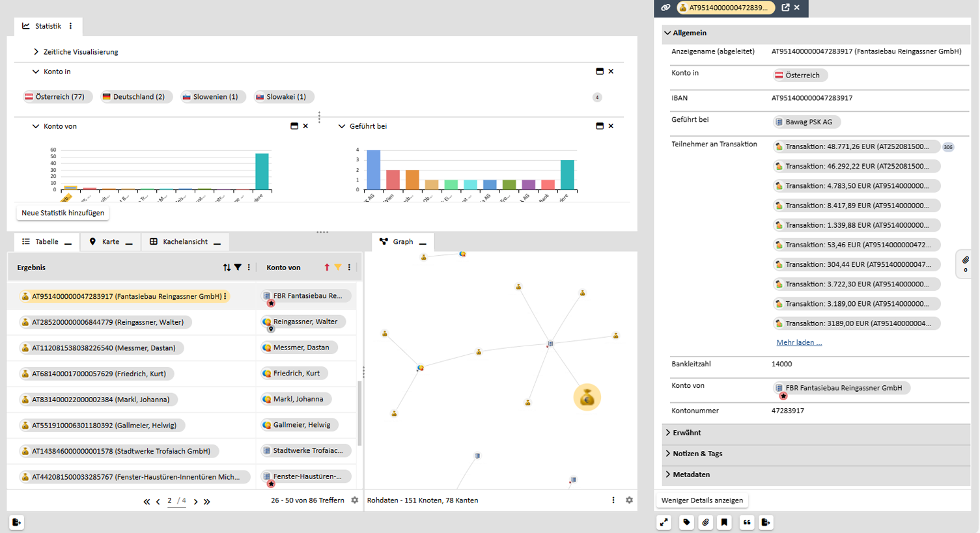Collapse the Allgemein section
980x533 pixels.
point(667,33)
